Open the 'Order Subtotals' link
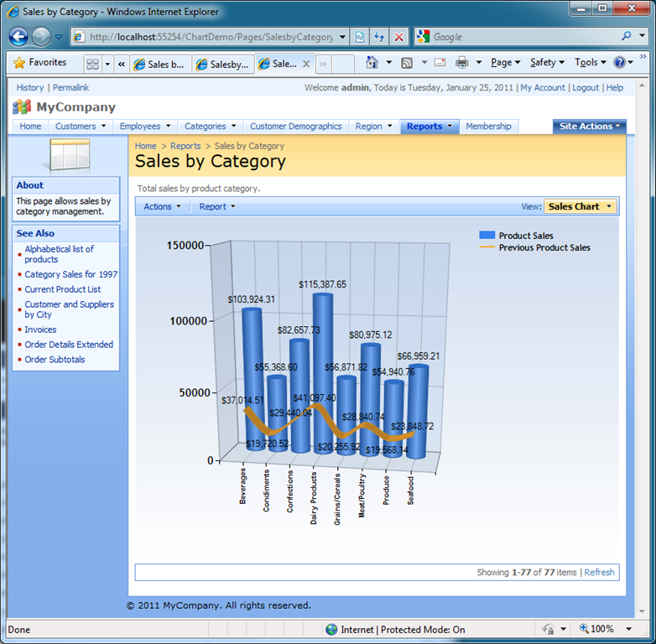Image resolution: width=656 pixels, height=644 pixels. [55, 360]
